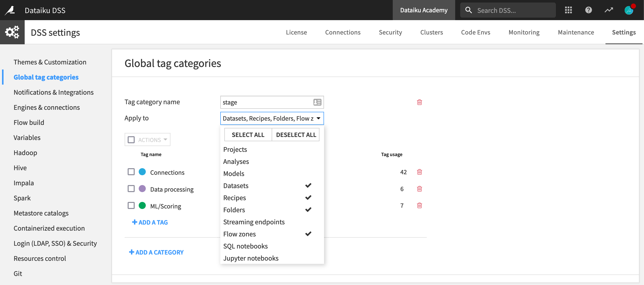This screenshot has width=644, height=285.
Task: Uncheck Folders in the Apply to list
Action: tap(272, 210)
